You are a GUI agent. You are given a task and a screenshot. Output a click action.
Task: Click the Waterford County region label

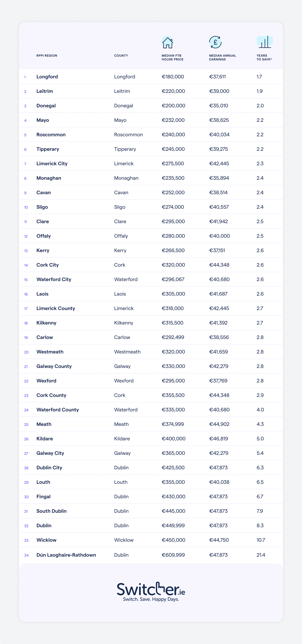(57, 410)
